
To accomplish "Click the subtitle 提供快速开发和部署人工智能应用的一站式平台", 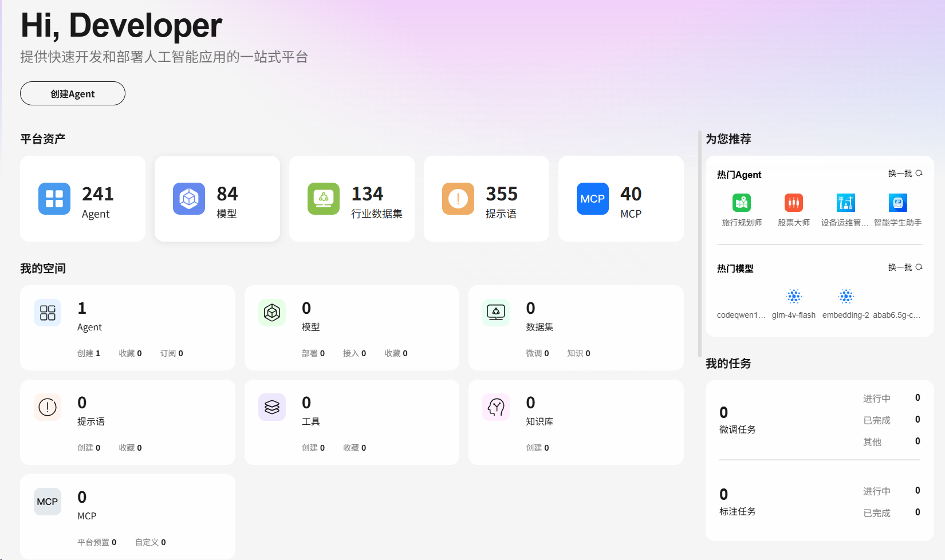I will coord(164,57).
